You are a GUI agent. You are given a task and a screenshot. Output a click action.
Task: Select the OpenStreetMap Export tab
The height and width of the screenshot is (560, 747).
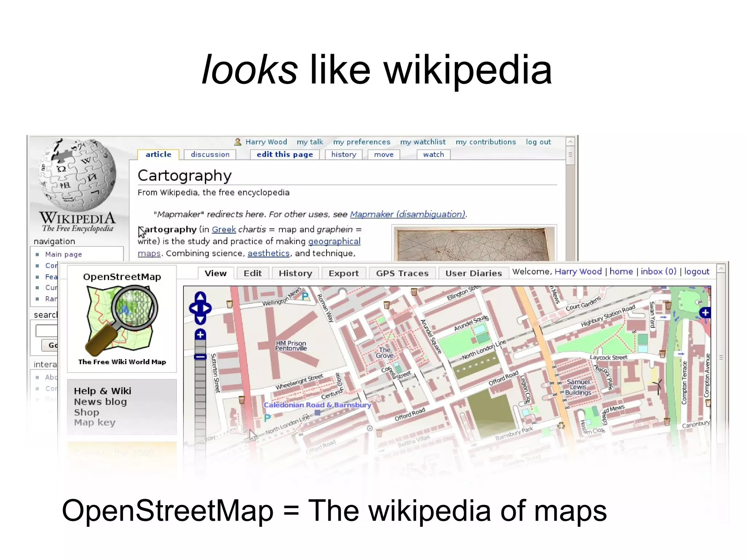pos(344,273)
